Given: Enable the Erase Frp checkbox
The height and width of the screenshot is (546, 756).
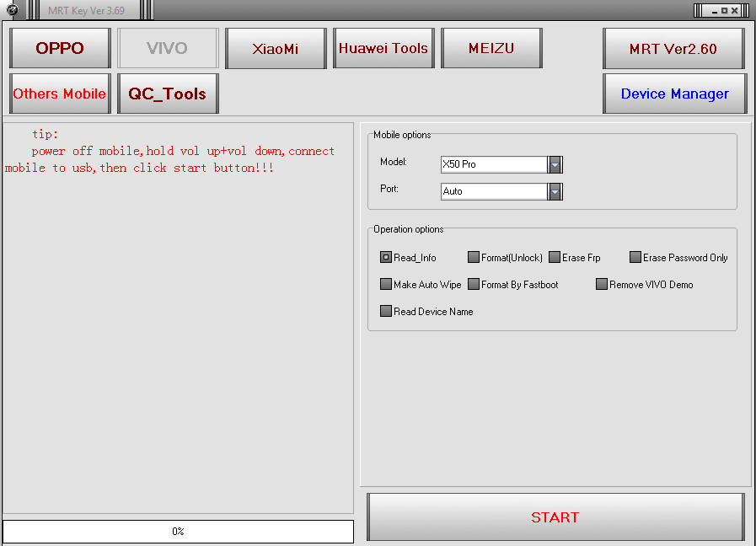Looking at the screenshot, I should [x=555, y=257].
